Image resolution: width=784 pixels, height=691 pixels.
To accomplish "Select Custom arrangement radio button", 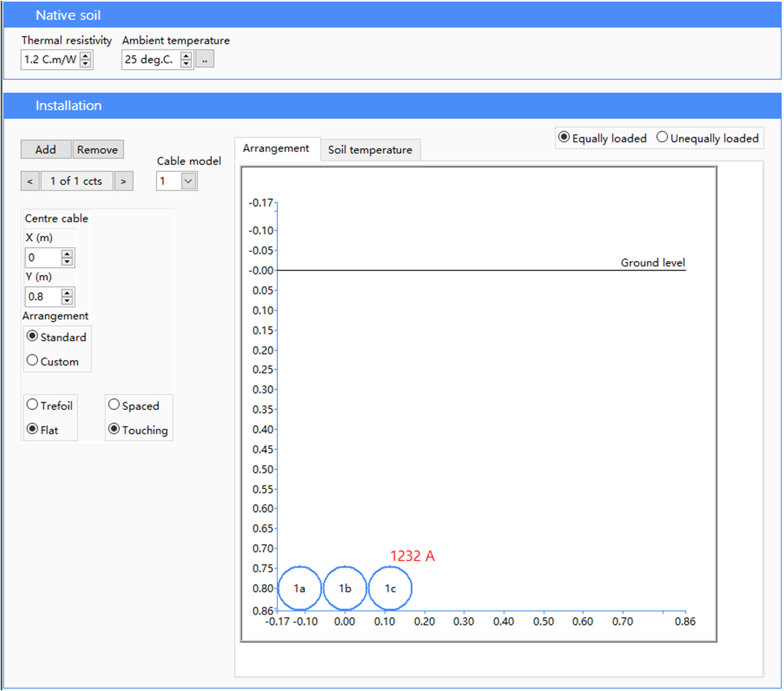I will (x=33, y=360).
